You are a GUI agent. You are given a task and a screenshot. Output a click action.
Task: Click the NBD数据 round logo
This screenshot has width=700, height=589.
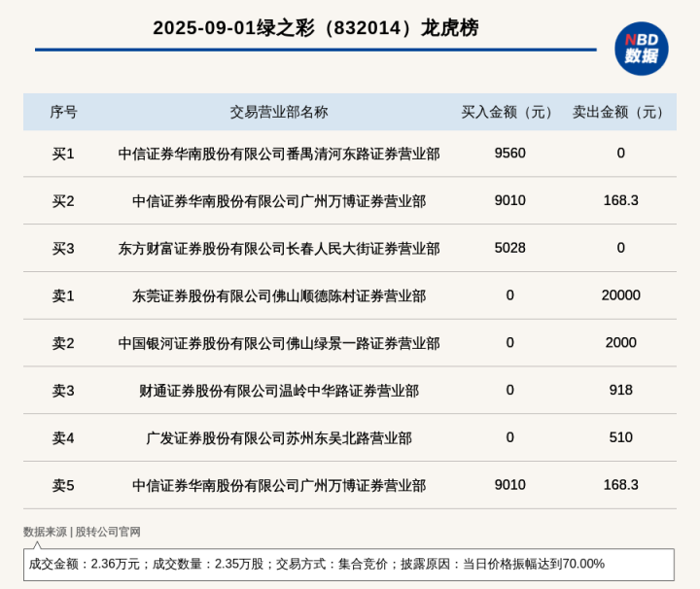coord(641,49)
